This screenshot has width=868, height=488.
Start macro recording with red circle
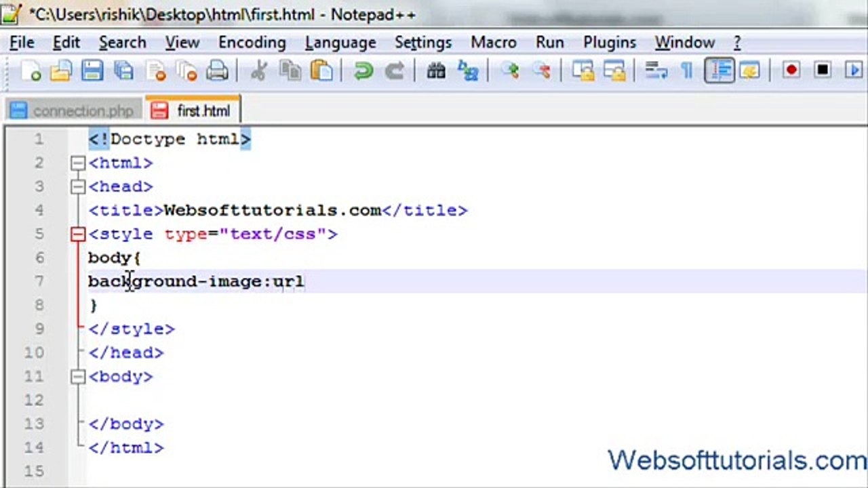pyautogui.click(x=791, y=70)
